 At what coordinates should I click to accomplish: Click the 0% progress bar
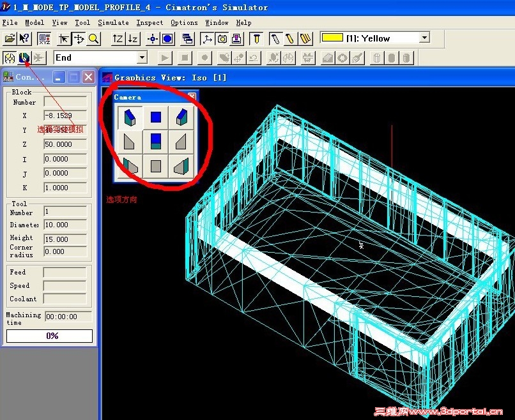click(x=50, y=336)
